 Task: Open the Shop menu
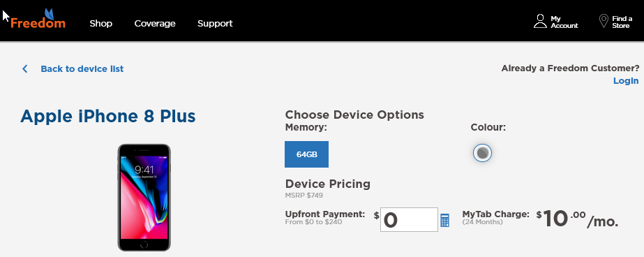click(x=101, y=24)
